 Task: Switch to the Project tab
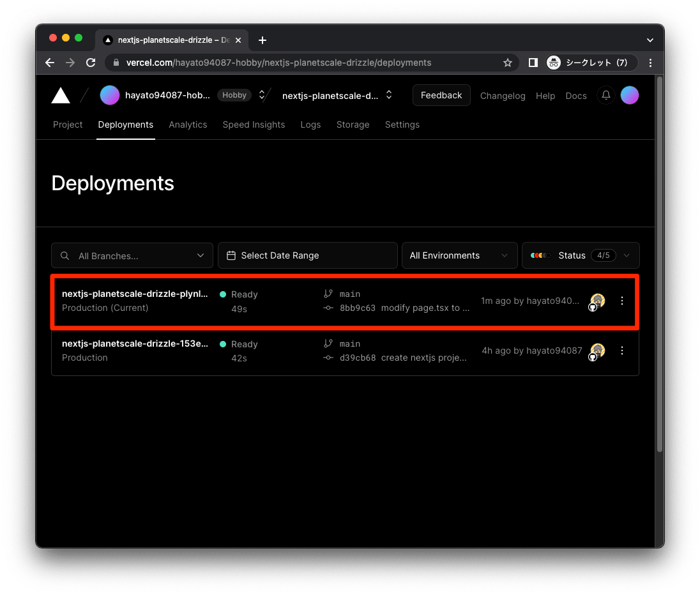click(x=68, y=124)
